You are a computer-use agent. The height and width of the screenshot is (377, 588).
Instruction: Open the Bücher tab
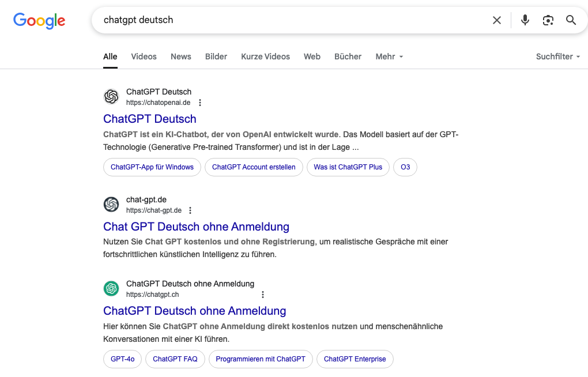348,56
